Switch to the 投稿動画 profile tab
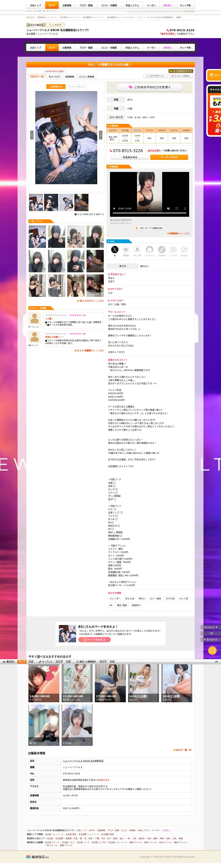 pyautogui.click(x=70, y=77)
